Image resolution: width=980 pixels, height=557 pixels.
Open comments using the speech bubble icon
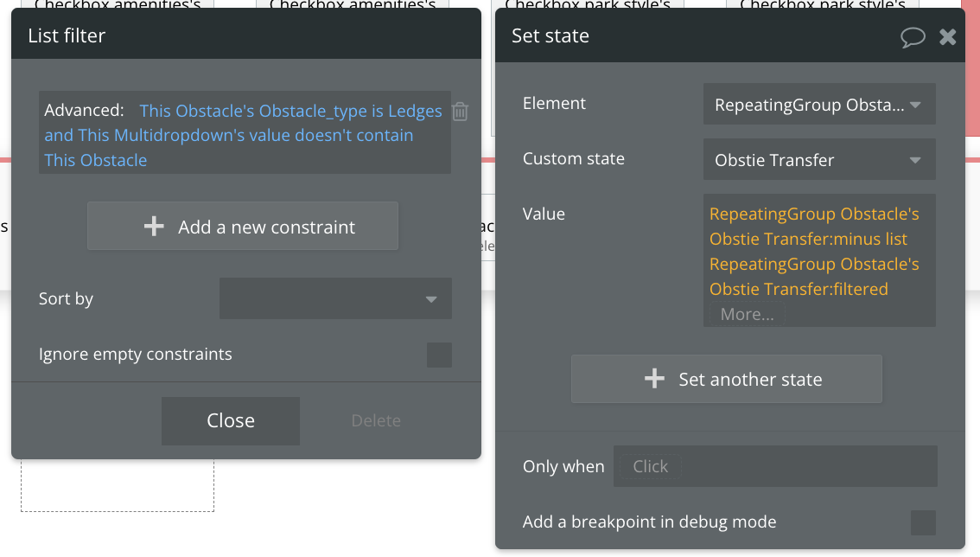[x=913, y=36]
